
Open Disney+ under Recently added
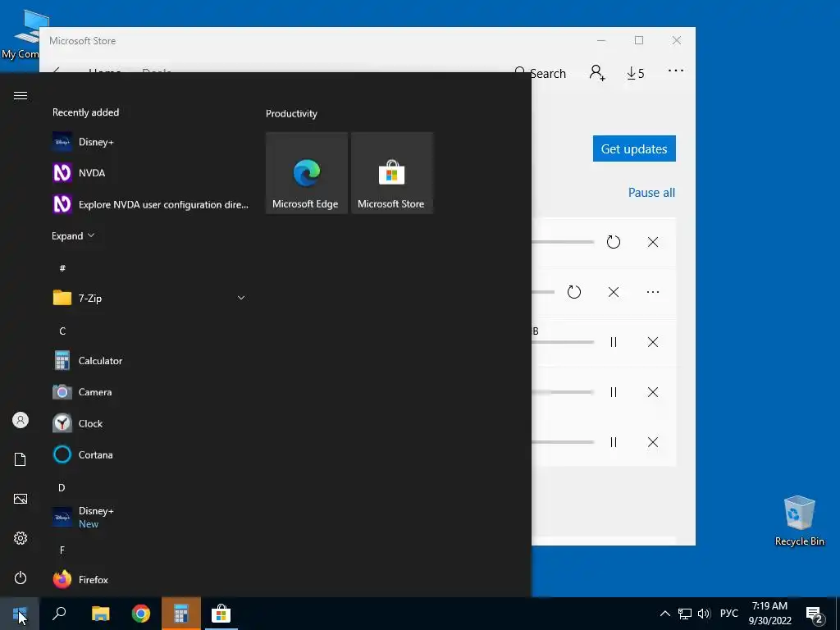pyautogui.click(x=150, y=142)
